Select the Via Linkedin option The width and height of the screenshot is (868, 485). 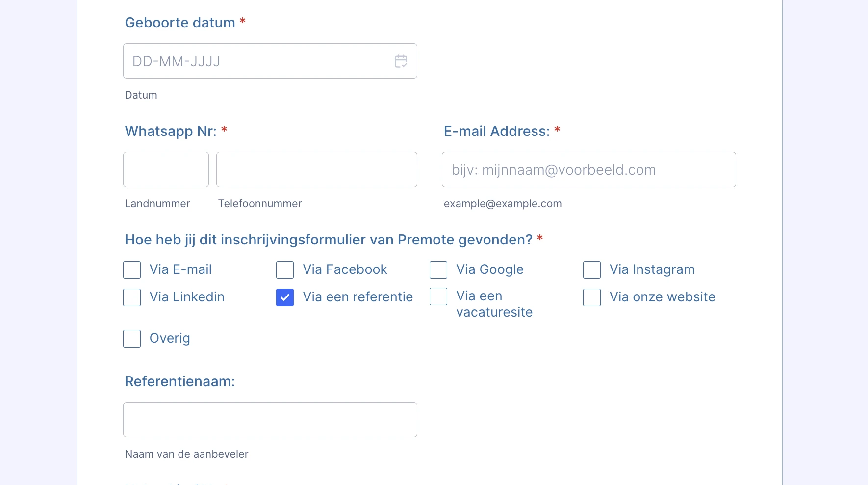point(131,297)
